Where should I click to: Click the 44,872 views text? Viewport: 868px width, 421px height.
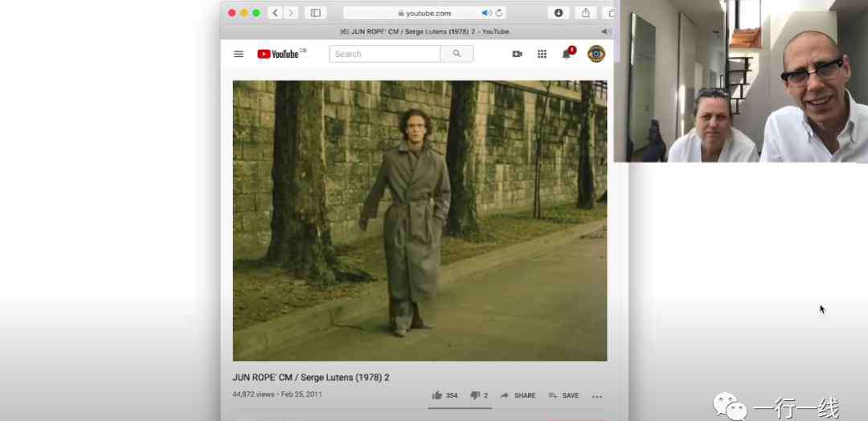click(253, 394)
